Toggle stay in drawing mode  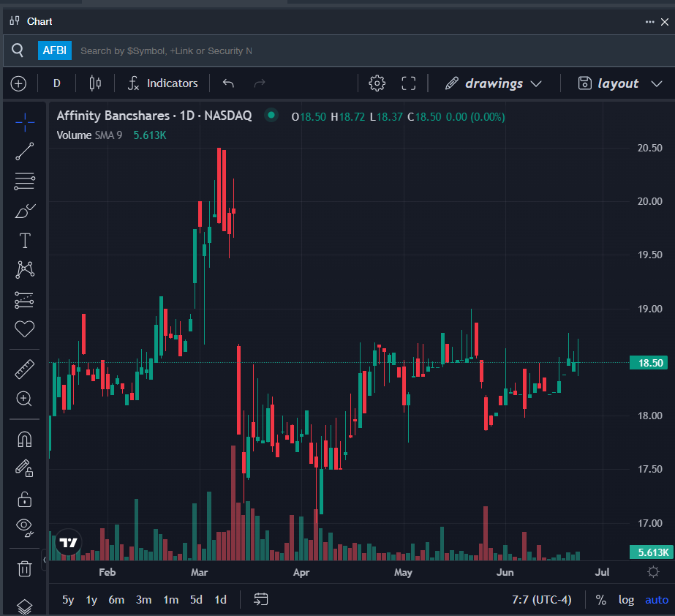(25, 469)
